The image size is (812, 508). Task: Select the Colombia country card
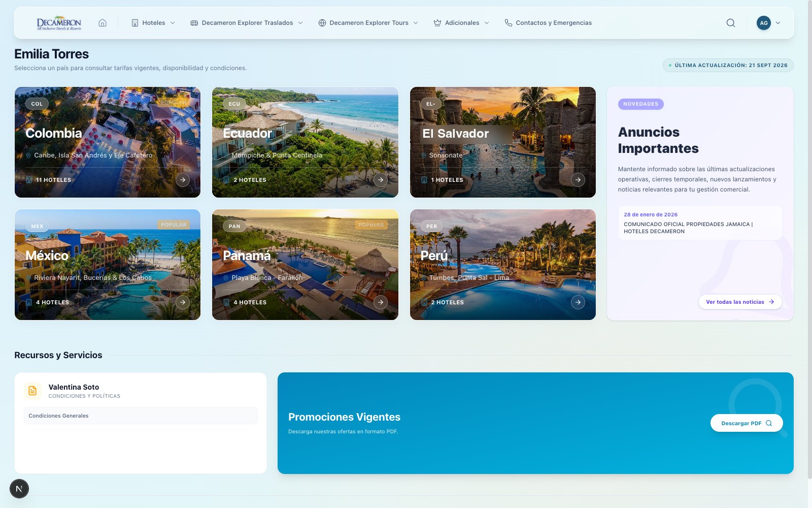tap(108, 142)
